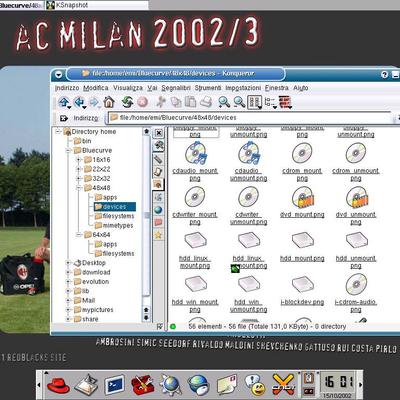Go up one directory in Konqueror
Image resolution: width=400 pixels, height=400 pixels.
point(64,102)
